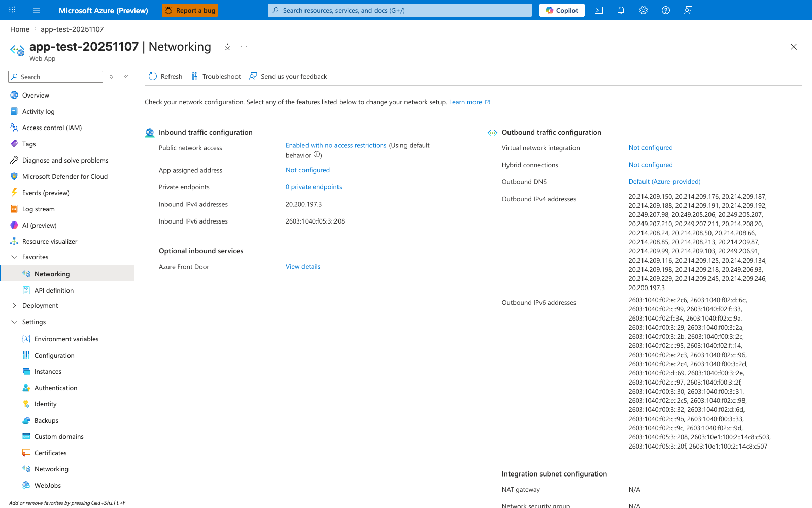Click the AI (preview) icon
This screenshot has width=812, height=508.
14,225
